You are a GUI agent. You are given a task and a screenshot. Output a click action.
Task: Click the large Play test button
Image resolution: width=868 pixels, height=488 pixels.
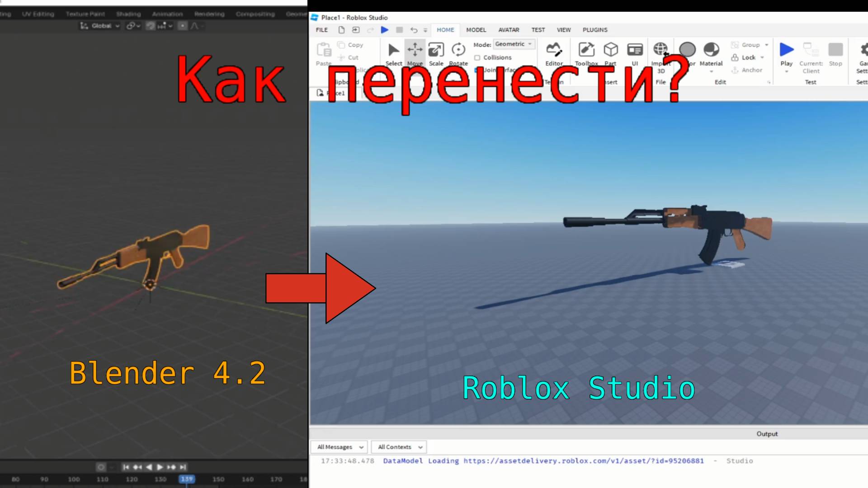coord(787,50)
